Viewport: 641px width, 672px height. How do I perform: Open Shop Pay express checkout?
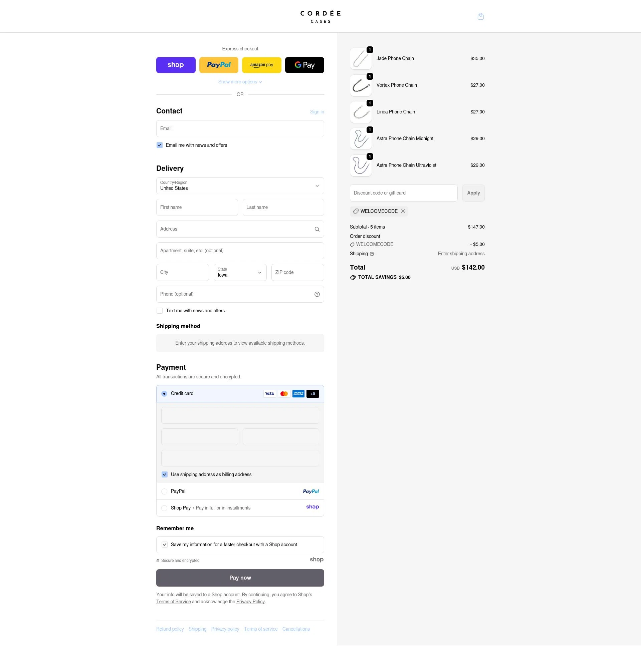(176, 65)
